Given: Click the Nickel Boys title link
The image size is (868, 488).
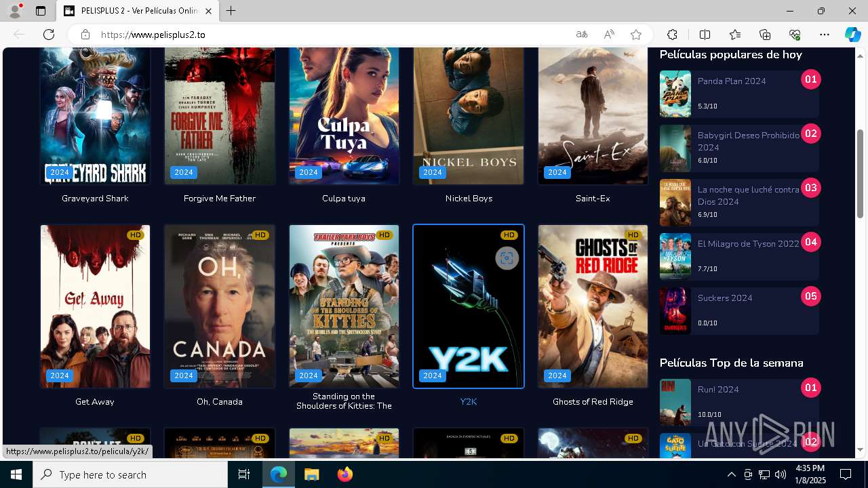Looking at the screenshot, I should click(x=469, y=198).
